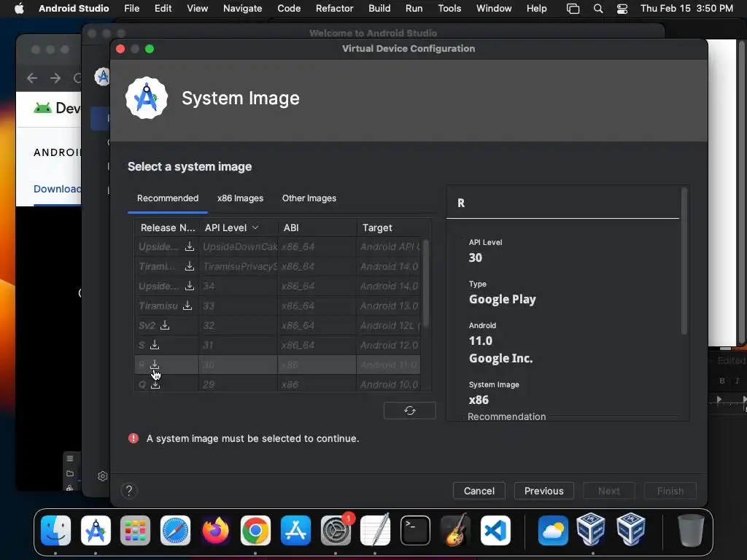
Task: Select the Android 13.0 target cell
Action: (x=389, y=306)
